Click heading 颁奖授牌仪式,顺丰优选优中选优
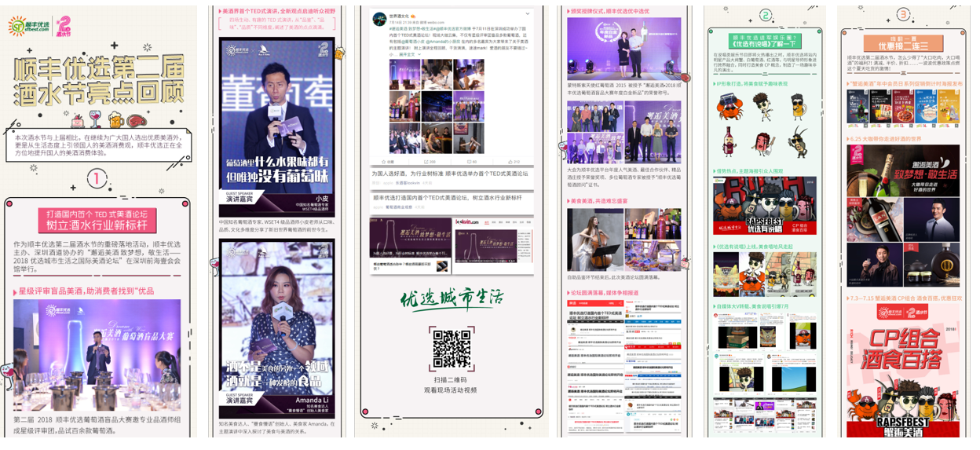980x450 pixels. 609,12
